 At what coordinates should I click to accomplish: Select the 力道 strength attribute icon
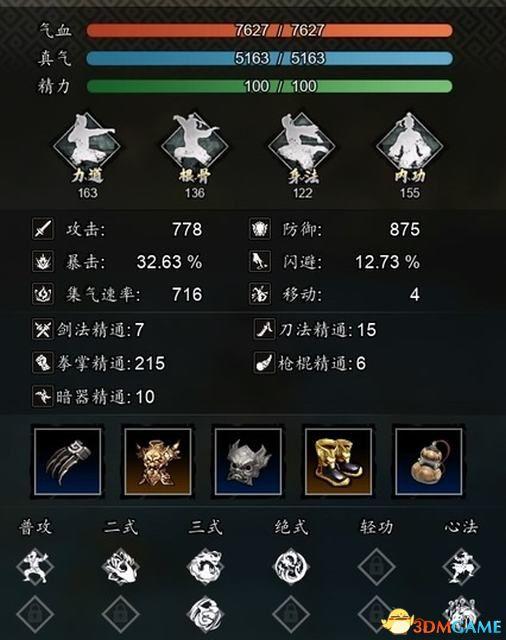87,142
